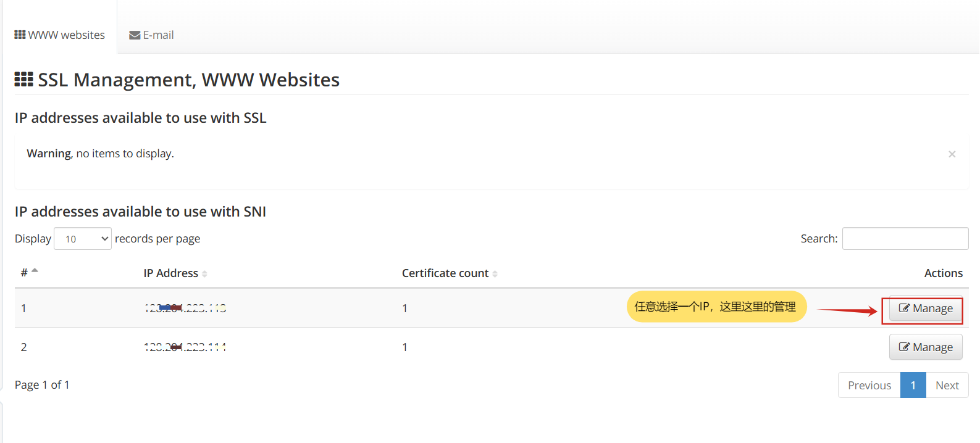The width and height of the screenshot is (980, 443).
Task: Open the records per page dropdown
Action: (83, 239)
